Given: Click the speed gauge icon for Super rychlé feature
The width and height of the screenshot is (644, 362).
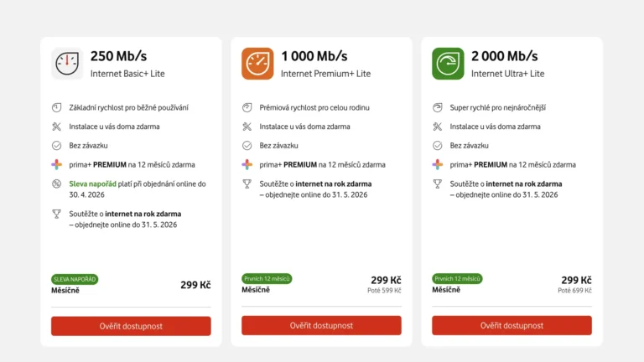Looking at the screenshot, I should (x=437, y=108).
